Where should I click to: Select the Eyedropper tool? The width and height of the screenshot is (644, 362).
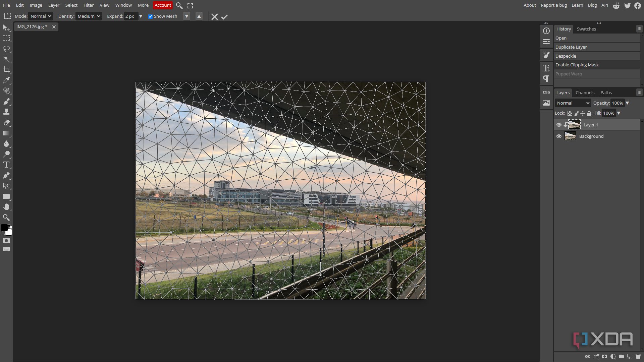(6, 80)
